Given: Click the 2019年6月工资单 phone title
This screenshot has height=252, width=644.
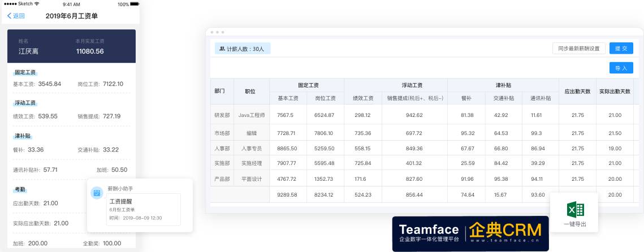Looking at the screenshot, I should (71, 16).
